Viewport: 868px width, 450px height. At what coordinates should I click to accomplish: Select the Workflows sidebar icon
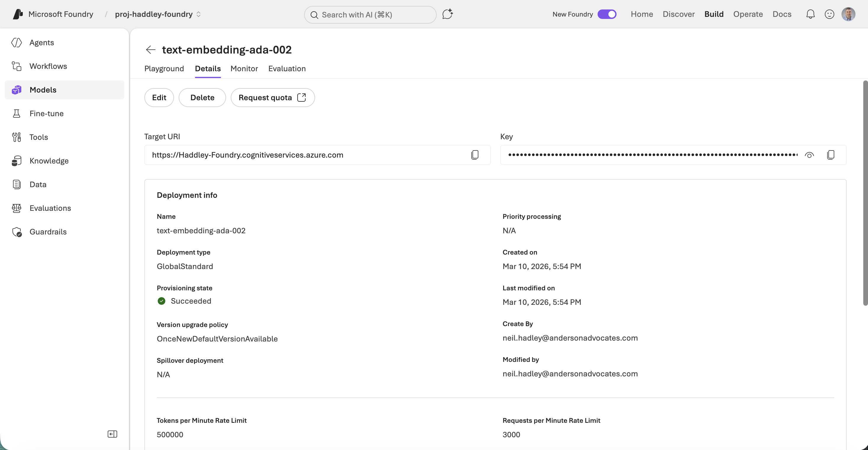pos(17,66)
